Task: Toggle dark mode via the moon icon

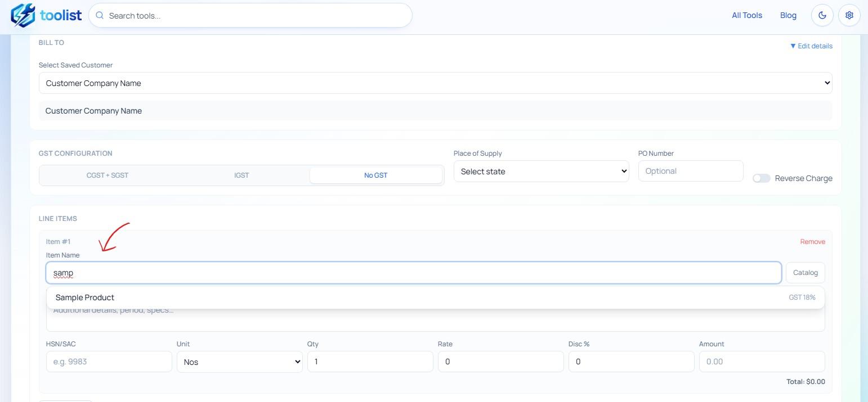Action: (822, 15)
